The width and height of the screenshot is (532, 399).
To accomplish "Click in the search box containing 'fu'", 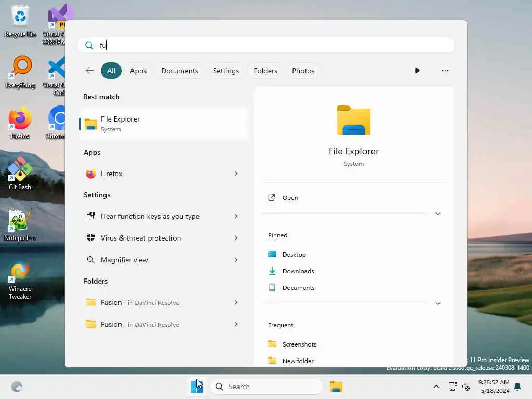I will [265, 45].
